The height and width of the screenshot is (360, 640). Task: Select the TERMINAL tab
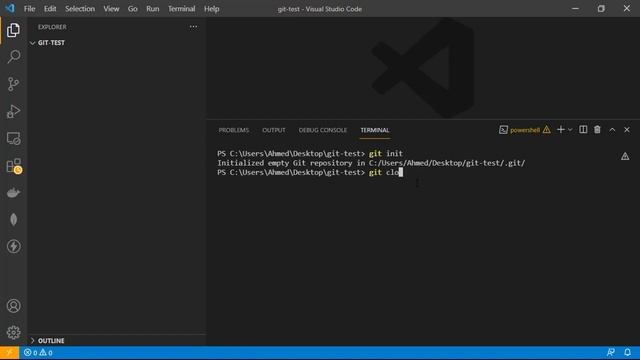(x=374, y=130)
